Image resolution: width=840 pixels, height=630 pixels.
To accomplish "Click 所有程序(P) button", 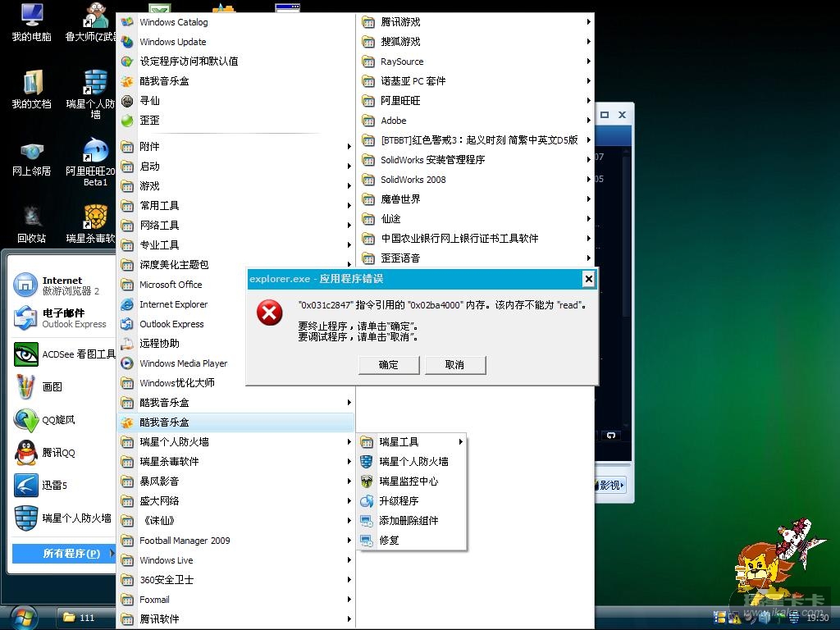I will pyautogui.click(x=64, y=554).
